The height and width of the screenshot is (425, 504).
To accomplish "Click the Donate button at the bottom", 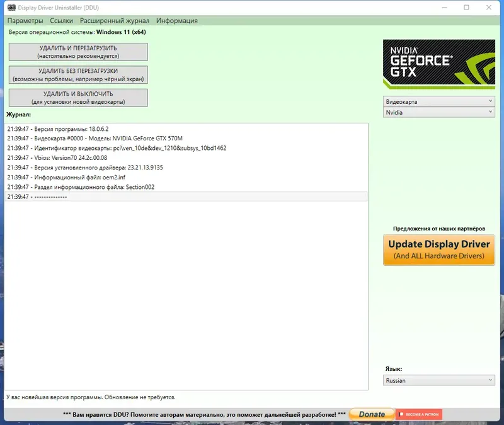I will 371,414.
